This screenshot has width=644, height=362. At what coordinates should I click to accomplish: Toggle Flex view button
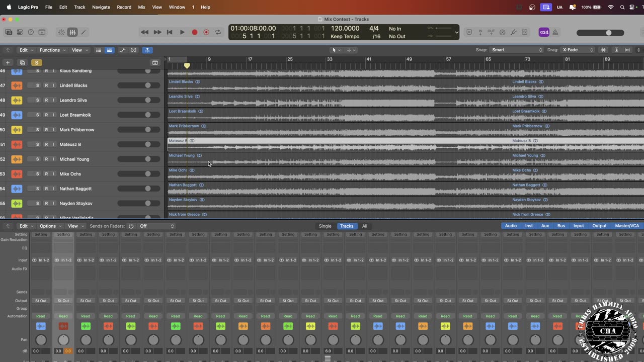point(133,50)
